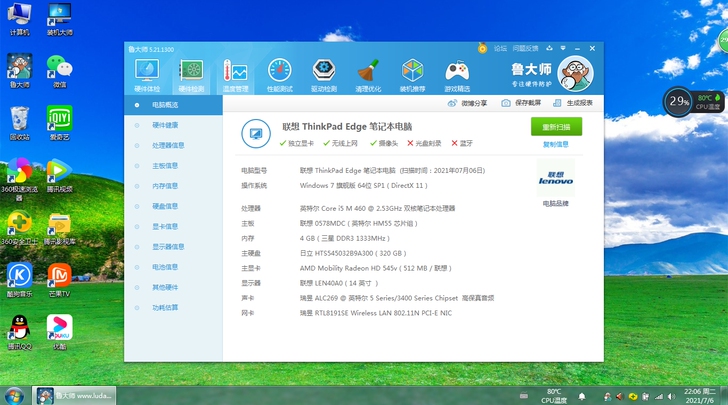Image resolution: width=728 pixels, height=405 pixels.
Task: Open the 硬件体检 hardware checkup tab
Action: click(147, 76)
